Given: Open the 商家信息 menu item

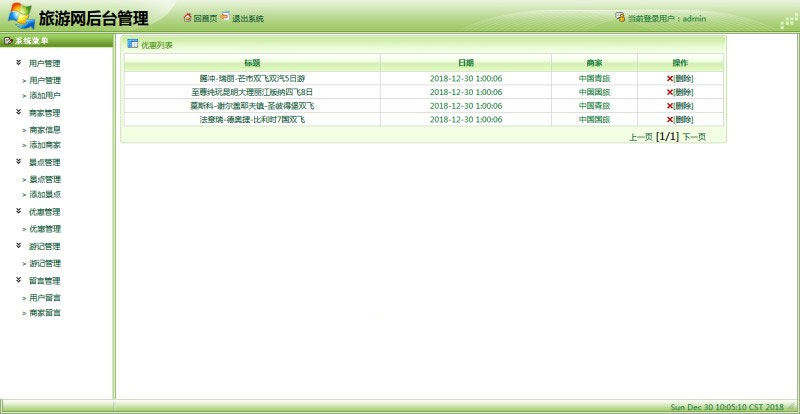Looking at the screenshot, I should (45, 130).
